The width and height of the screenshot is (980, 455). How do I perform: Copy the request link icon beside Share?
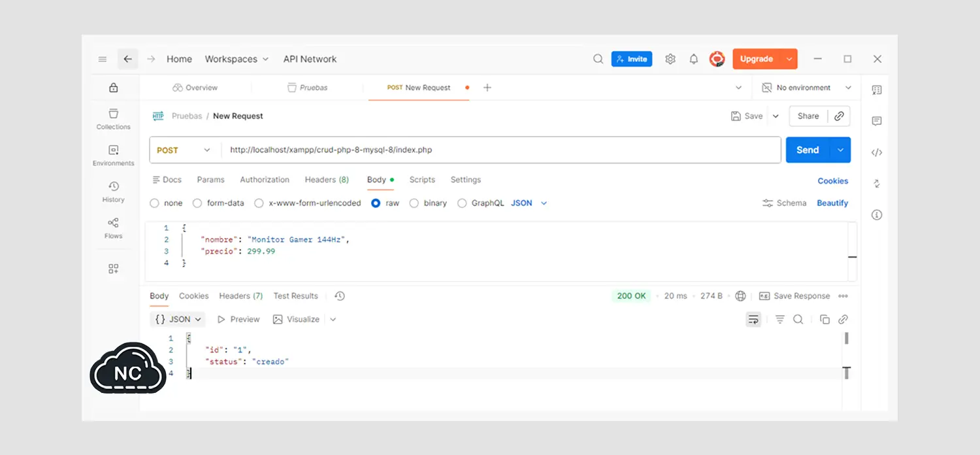click(840, 116)
